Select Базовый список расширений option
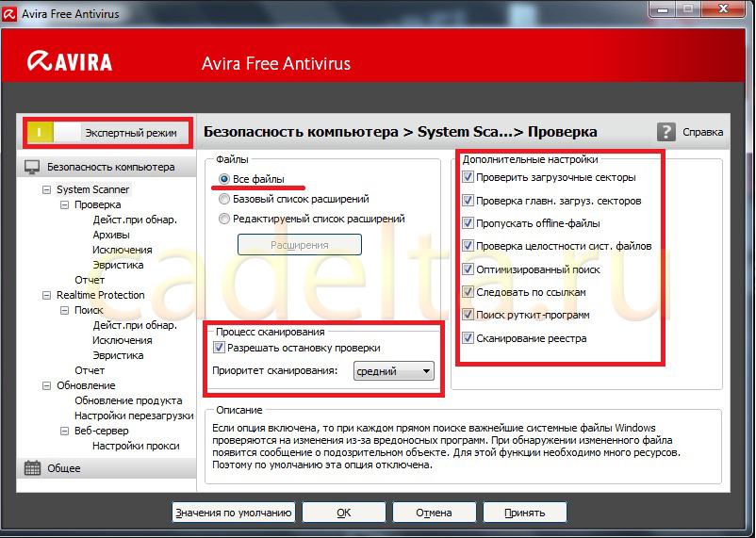 pos(224,199)
